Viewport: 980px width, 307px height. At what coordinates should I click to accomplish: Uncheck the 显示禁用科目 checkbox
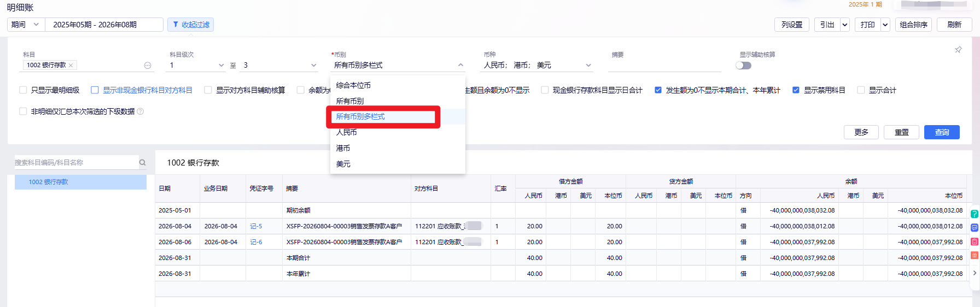pyautogui.click(x=796, y=90)
